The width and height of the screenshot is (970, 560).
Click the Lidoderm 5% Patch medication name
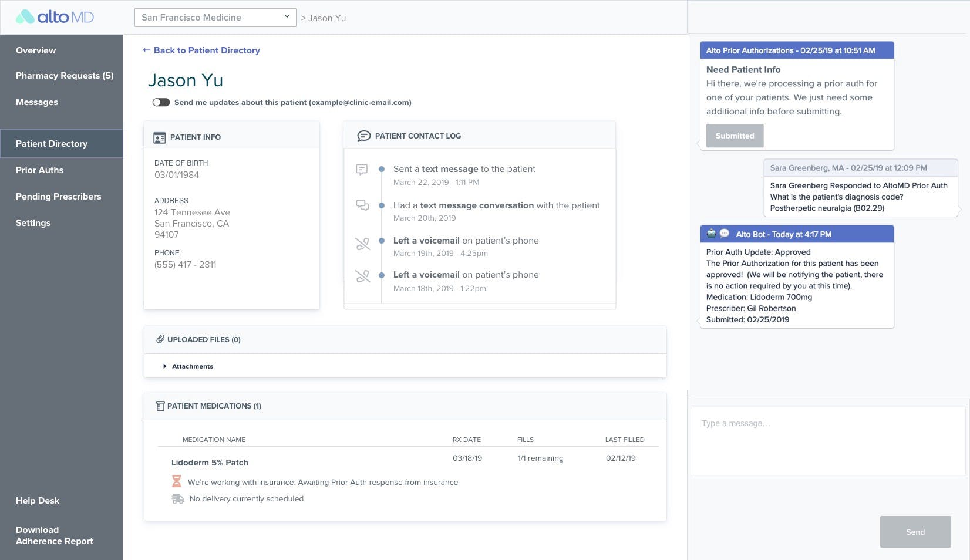[x=210, y=463]
